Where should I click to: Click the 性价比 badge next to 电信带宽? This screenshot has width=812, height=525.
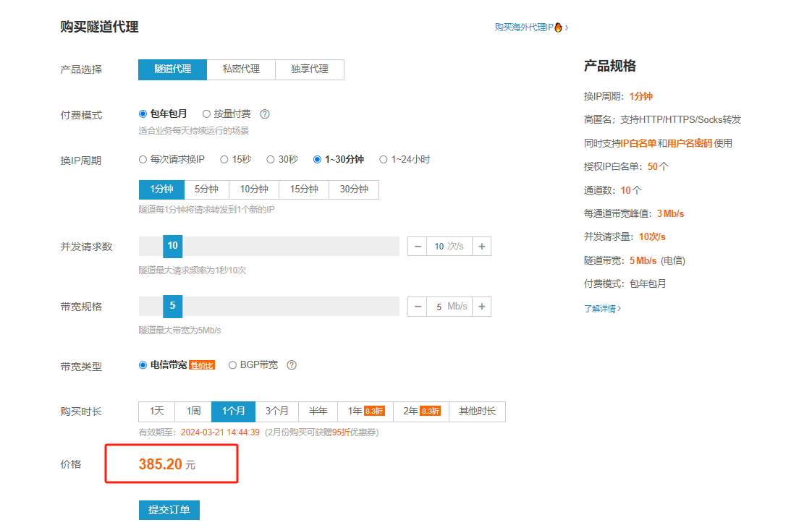pos(202,365)
